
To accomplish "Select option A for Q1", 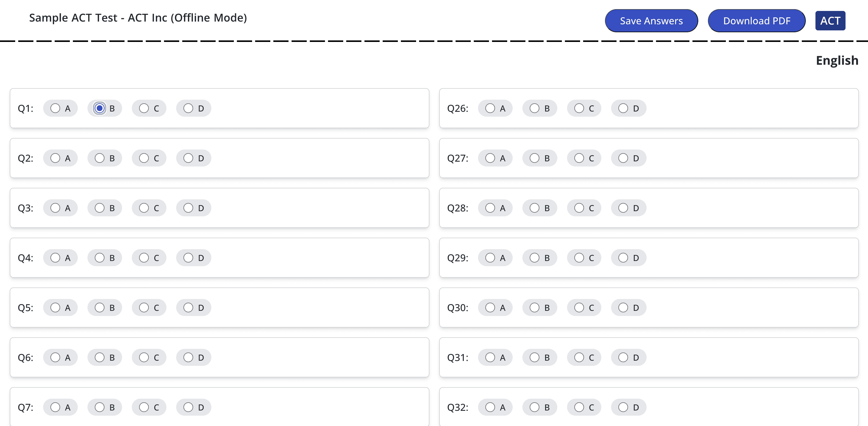I will coord(55,108).
